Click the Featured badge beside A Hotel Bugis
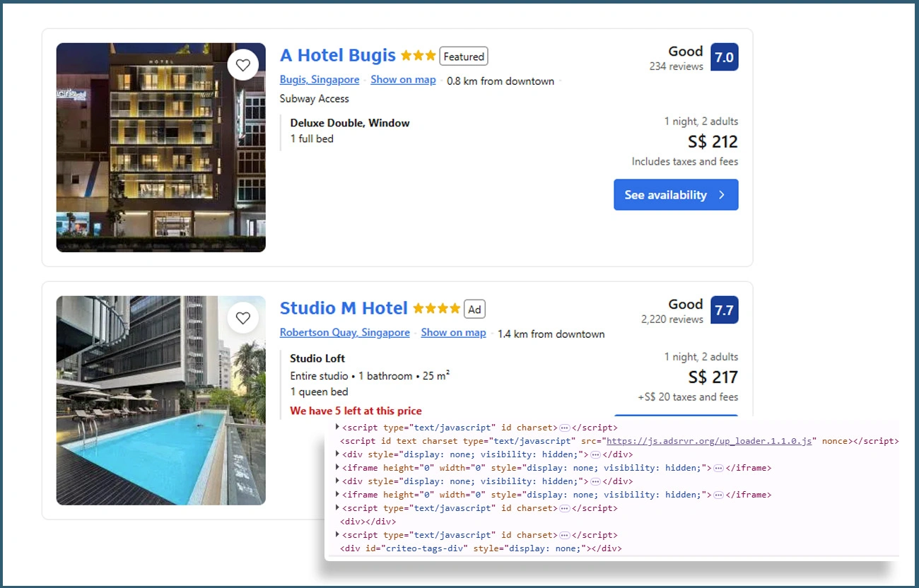 (x=464, y=57)
